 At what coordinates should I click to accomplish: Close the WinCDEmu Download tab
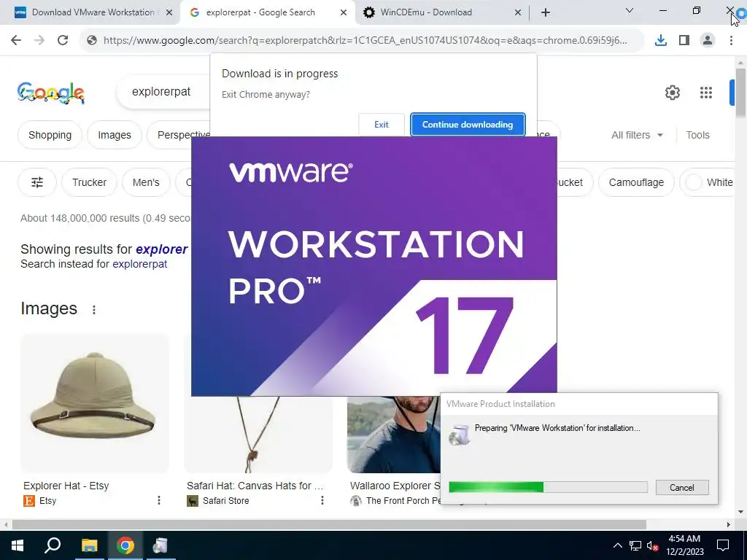[518, 12]
